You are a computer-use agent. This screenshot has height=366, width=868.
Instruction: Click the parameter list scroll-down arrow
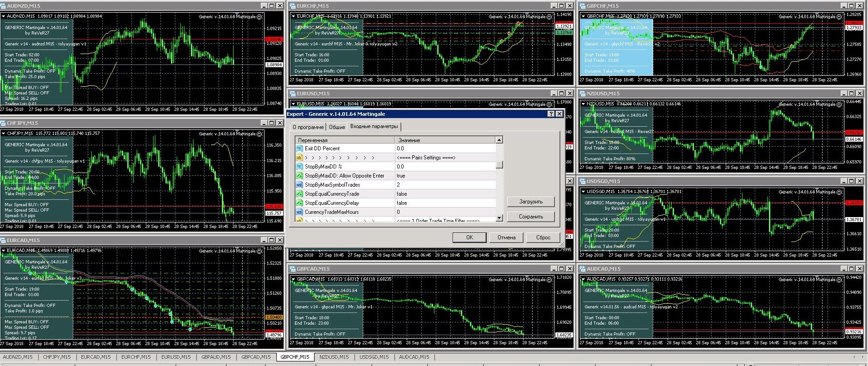[x=499, y=218]
